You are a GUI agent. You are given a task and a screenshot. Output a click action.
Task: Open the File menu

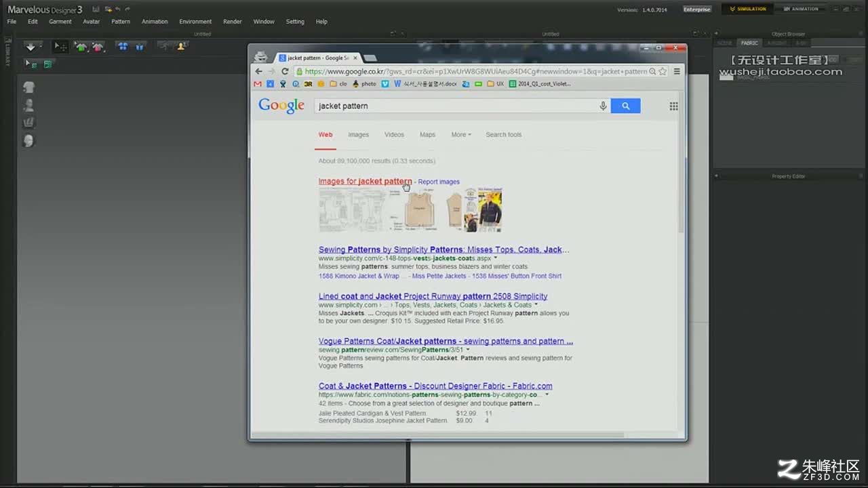(x=12, y=22)
